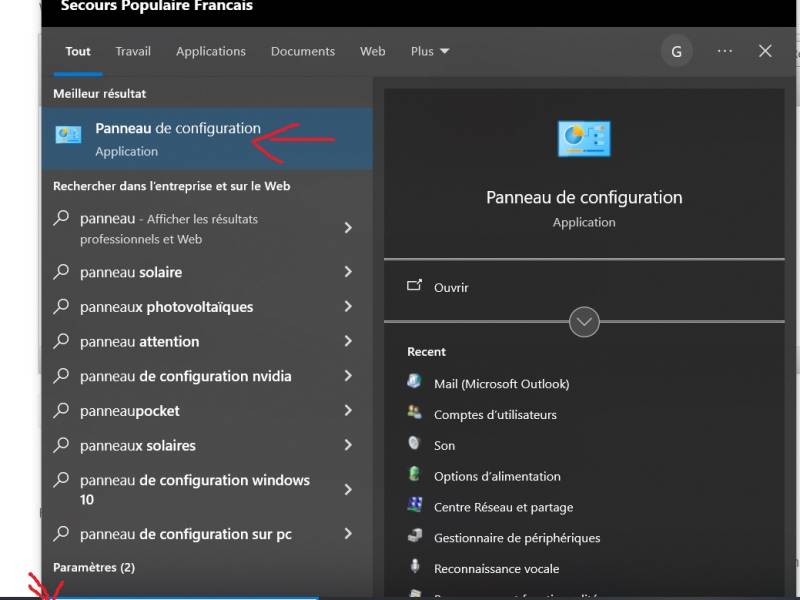This screenshot has width=800, height=600.
Task: Click the Panneau de configuration result icon
Action: [x=68, y=135]
